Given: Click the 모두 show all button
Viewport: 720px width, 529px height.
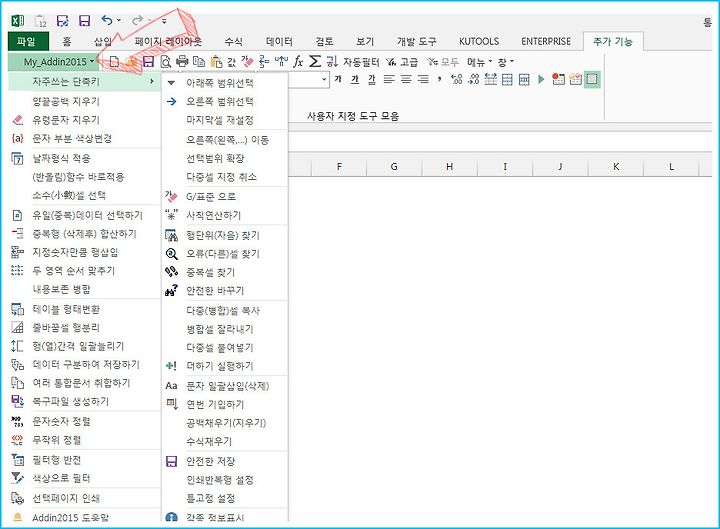Looking at the screenshot, I should 443,62.
